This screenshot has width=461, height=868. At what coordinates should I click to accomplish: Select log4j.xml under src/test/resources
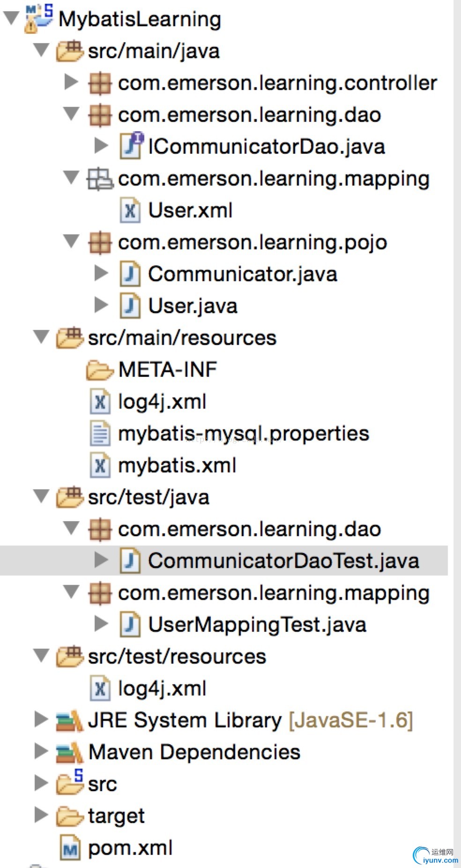click(162, 688)
